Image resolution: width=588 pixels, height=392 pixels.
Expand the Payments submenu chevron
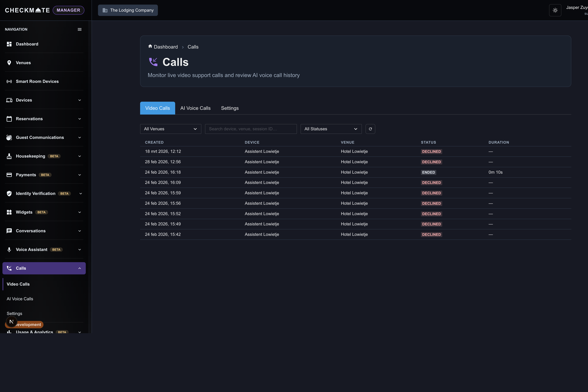(80, 175)
